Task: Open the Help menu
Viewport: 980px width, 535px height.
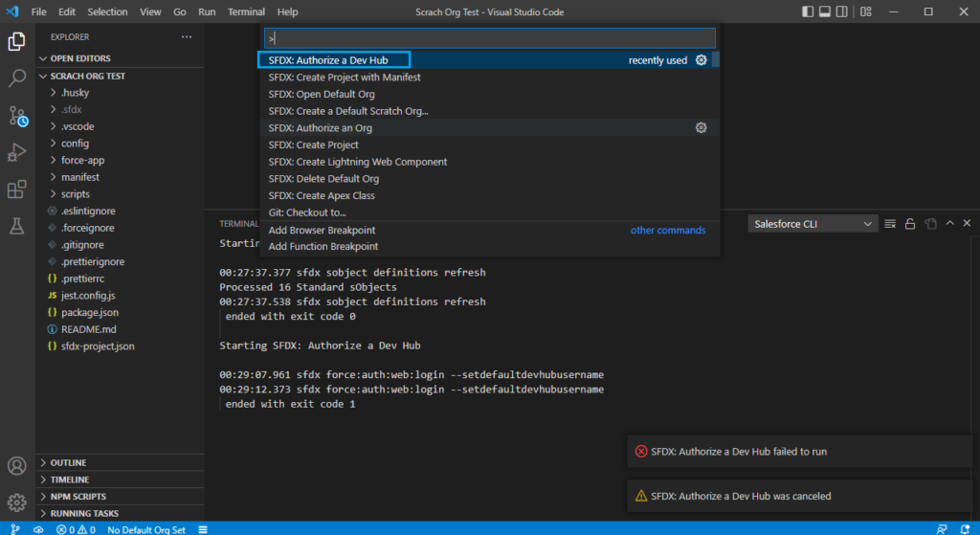Action: pos(287,11)
